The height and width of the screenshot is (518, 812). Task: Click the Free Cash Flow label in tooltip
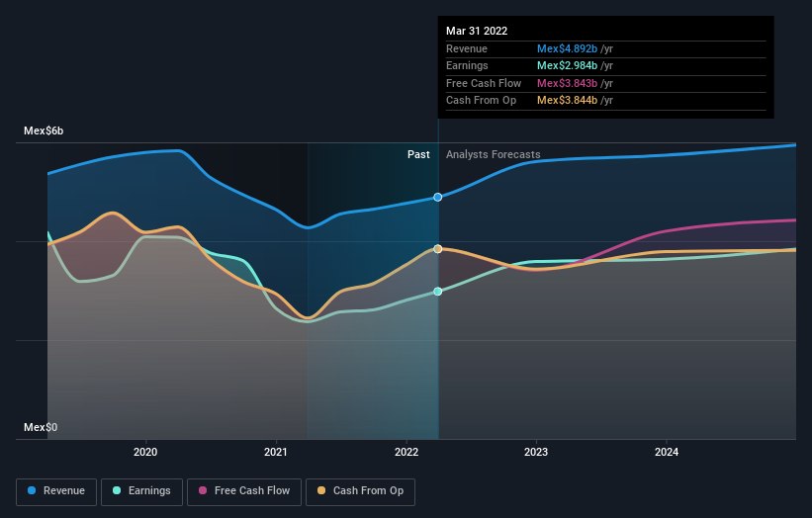484,83
